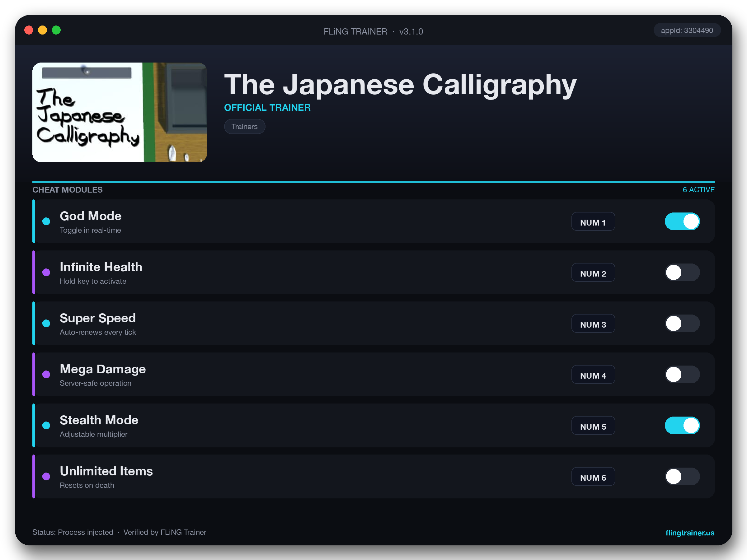This screenshot has height=560, width=747.
Task: Click 'Auto-renews every tick' description
Action: pyautogui.click(x=98, y=332)
